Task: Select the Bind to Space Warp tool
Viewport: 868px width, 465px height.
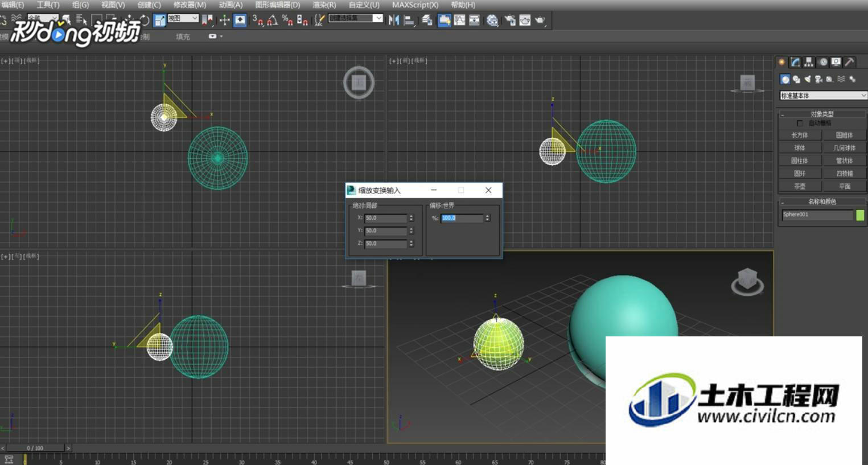Action: [x=15, y=20]
